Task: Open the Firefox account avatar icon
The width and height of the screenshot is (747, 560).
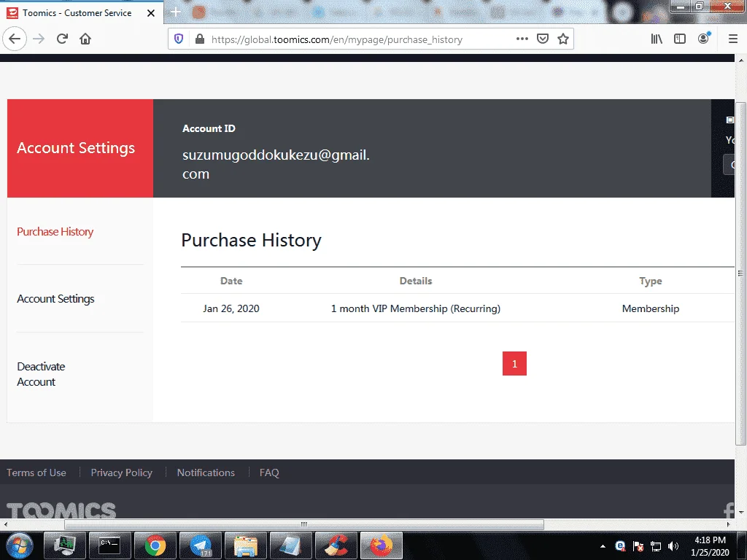Action: (x=704, y=39)
